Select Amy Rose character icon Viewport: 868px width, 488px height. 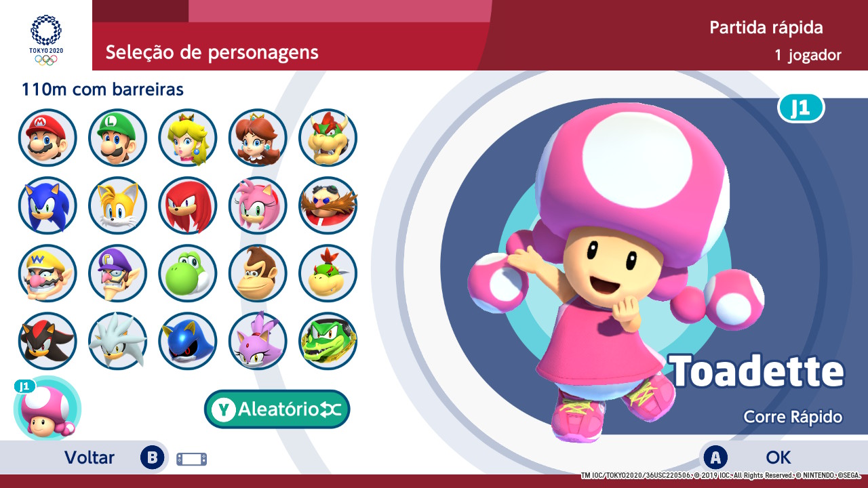[x=258, y=205]
